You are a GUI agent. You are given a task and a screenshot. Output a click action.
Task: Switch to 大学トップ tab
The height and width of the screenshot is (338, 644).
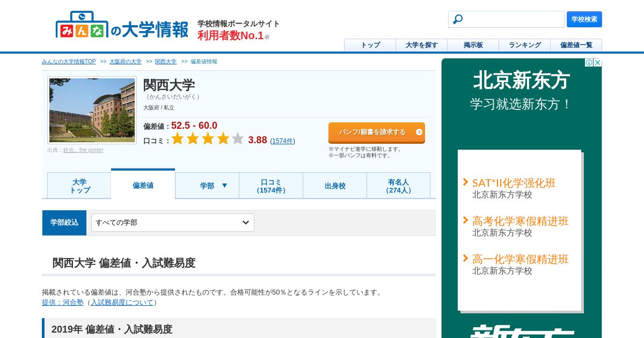point(79,186)
